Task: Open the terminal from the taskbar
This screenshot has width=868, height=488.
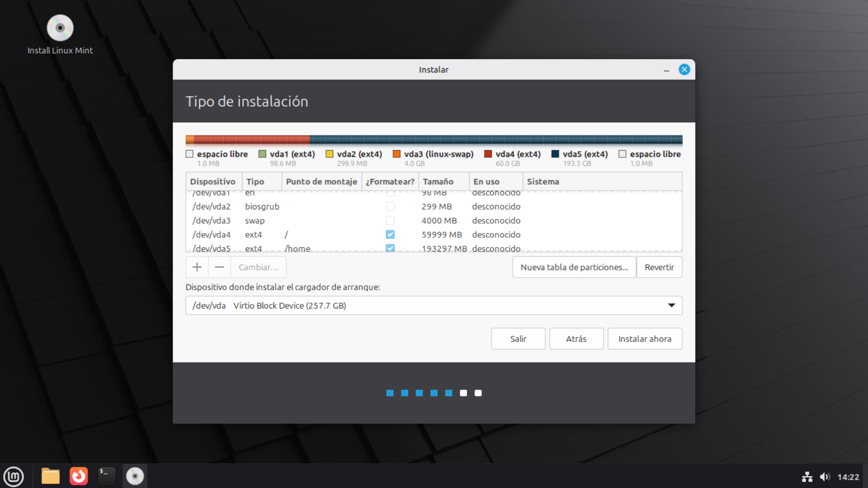Action: click(x=107, y=476)
